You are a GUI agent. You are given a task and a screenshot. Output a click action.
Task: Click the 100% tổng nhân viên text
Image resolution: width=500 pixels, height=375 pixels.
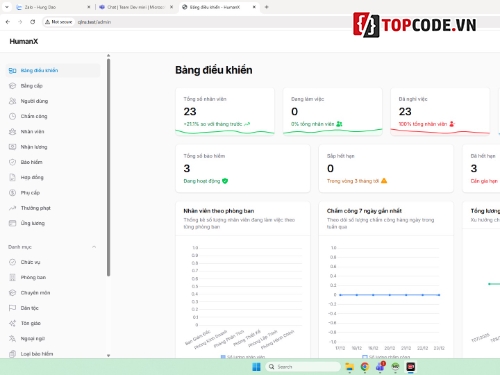click(x=423, y=124)
